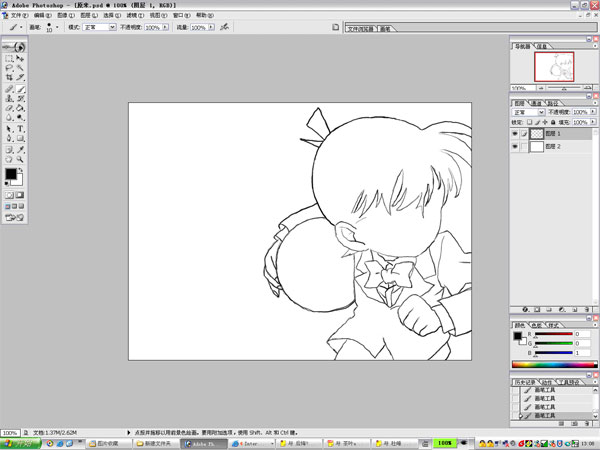The width and height of the screenshot is (600, 450).
Task: Switch to the 动作 tab
Action: tap(547, 382)
